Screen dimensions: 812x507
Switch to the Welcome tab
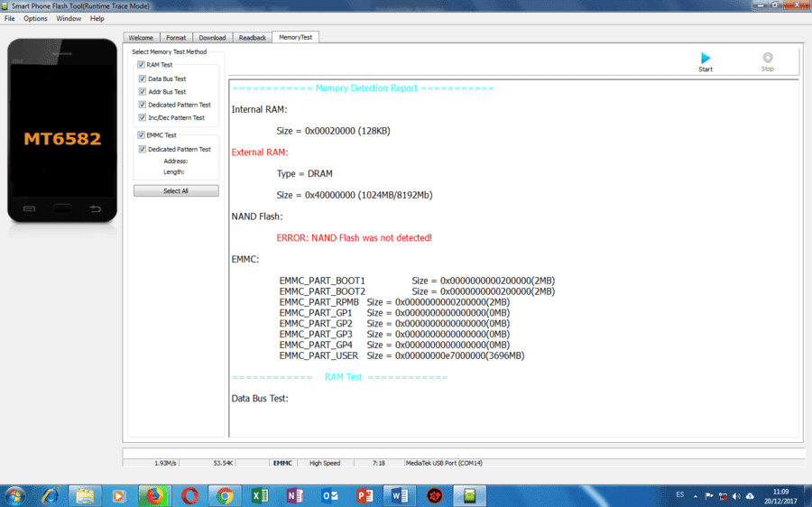point(141,38)
